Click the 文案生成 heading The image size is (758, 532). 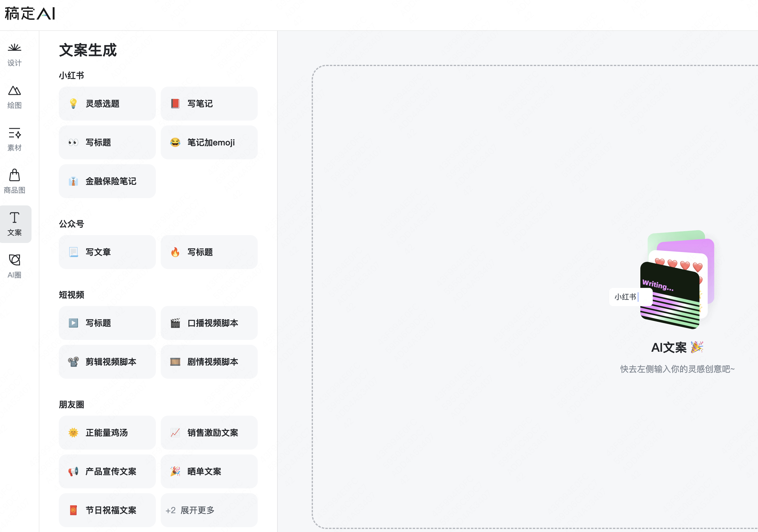coord(88,50)
